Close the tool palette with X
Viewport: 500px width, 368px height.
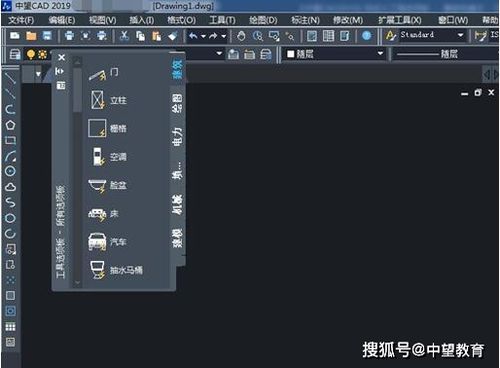pos(61,58)
